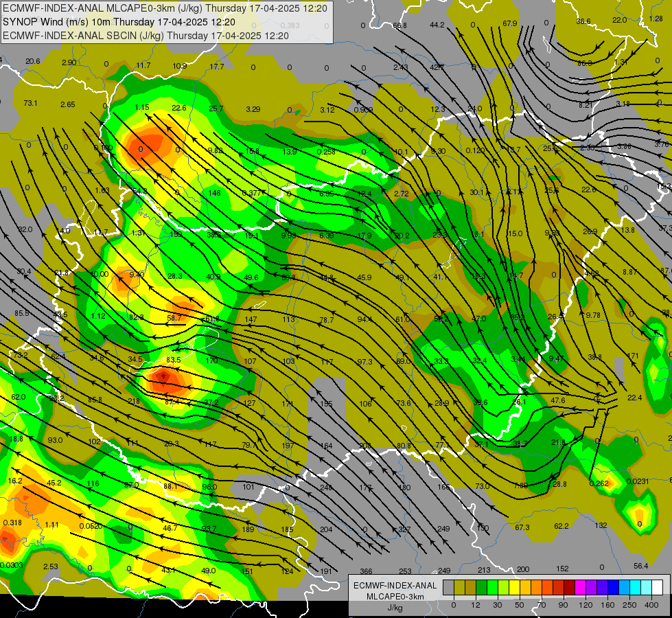Click the legend tick label 90
Screen dimensions: 672x618
point(563,605)
